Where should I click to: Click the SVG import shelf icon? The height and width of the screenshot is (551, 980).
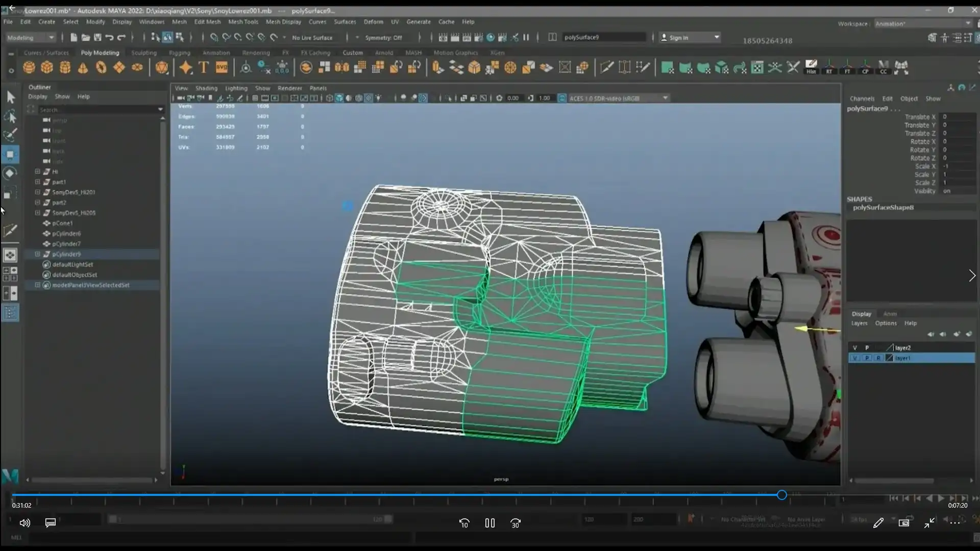pos(222,67)
